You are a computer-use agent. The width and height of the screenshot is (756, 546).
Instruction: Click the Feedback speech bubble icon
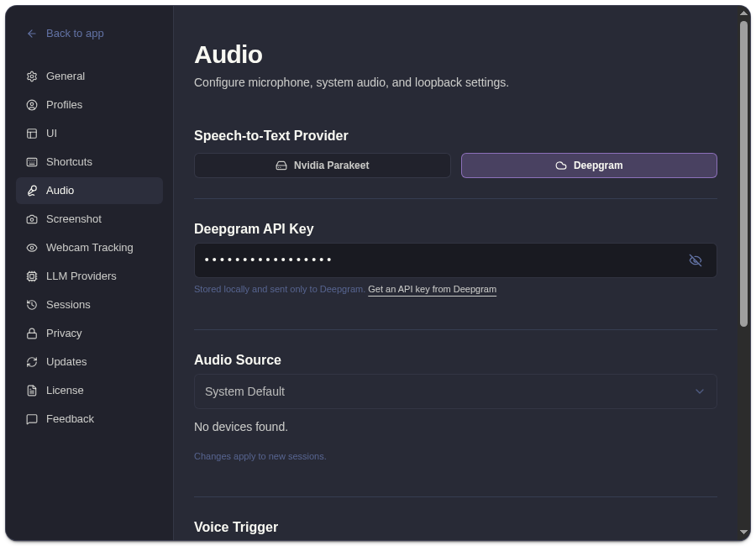pos(32,419)
